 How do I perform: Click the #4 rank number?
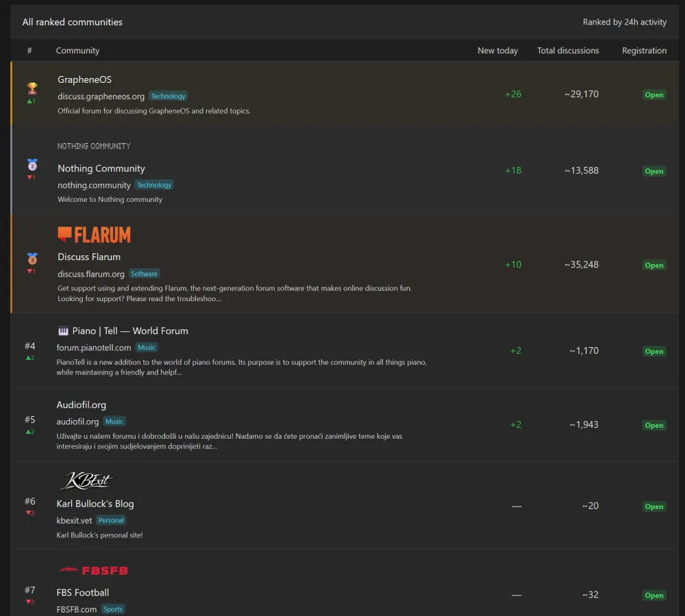coord(29,346)
